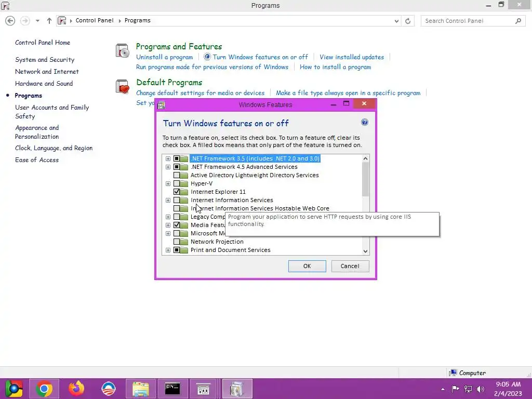Show hidden tray icons arrow
The image size is (532, 399).
pos(443,389)
